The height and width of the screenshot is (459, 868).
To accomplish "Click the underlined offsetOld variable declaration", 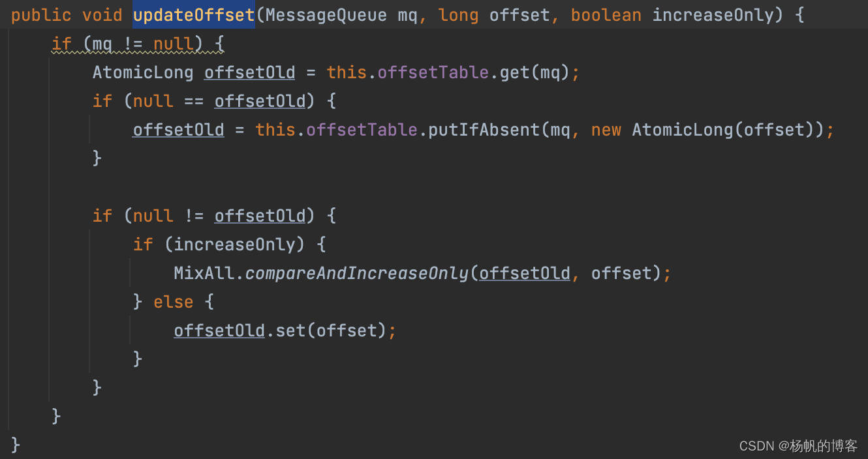I will pos(249,72).
